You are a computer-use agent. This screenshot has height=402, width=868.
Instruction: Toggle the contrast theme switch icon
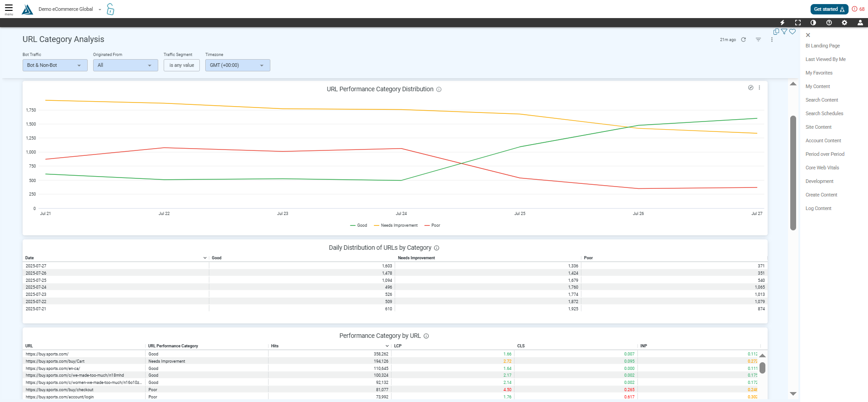coord(813,23)
